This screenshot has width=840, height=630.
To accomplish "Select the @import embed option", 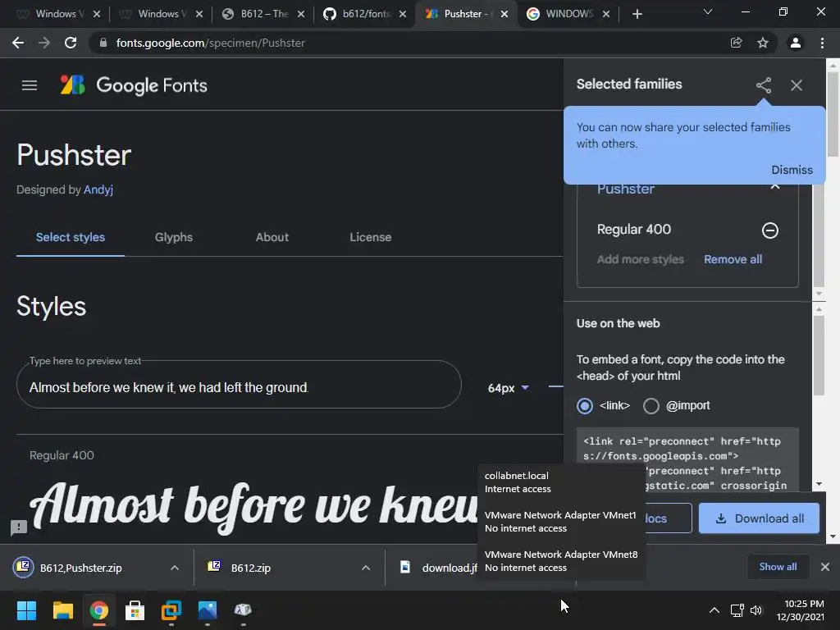I will pos(651,405).
